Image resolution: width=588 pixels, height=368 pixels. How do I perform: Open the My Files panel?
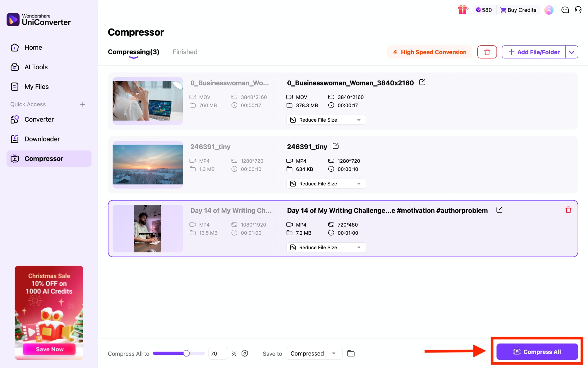point(36,87)
